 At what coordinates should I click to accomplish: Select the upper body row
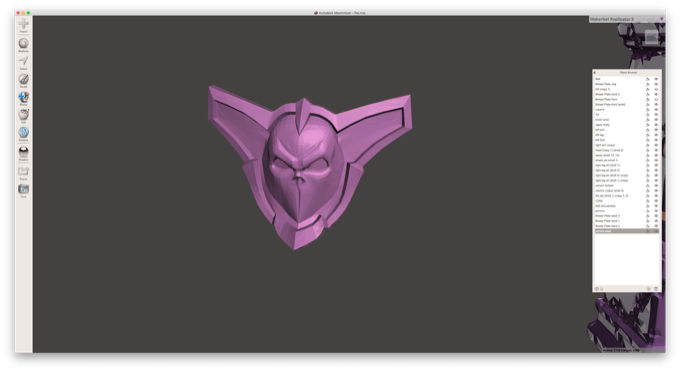[627, 125]
